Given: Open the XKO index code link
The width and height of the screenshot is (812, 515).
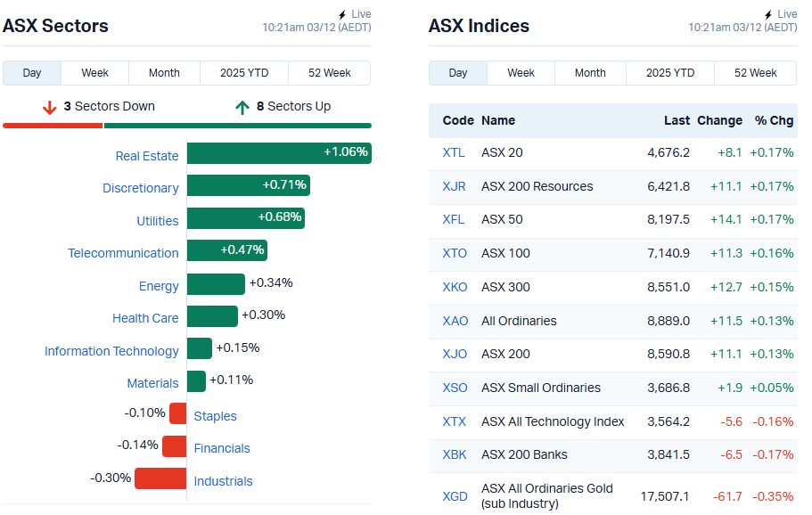Looking at the screenshot, I should 455,287.
